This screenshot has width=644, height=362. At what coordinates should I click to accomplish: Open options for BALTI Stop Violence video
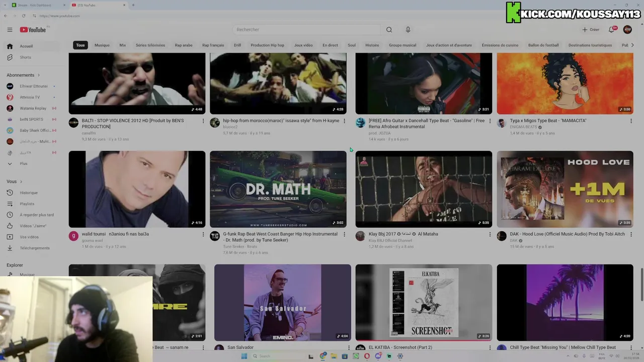tap(203, 121)
